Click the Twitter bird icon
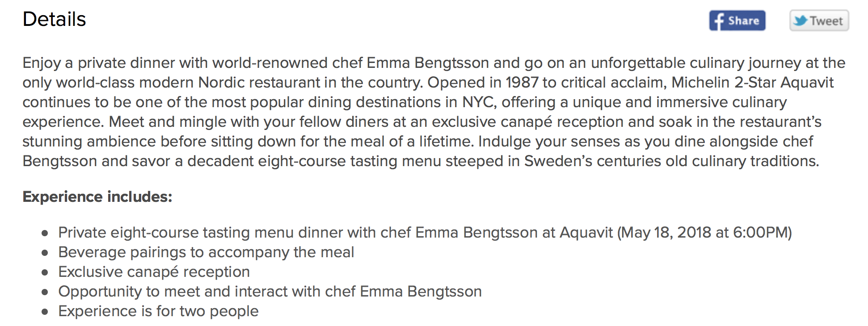 point(800,21)
